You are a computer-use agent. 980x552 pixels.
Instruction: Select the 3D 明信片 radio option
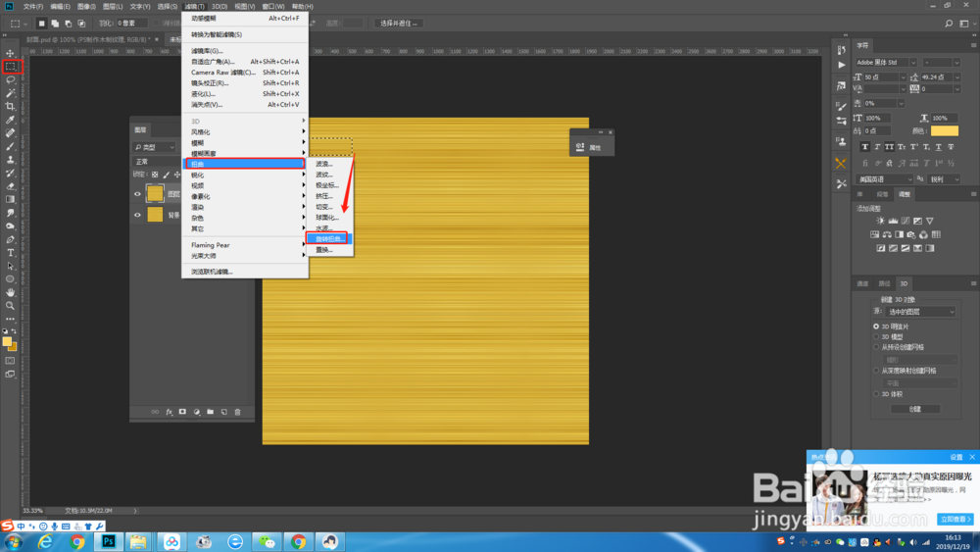pyautogui.click(x=876, y=326)
